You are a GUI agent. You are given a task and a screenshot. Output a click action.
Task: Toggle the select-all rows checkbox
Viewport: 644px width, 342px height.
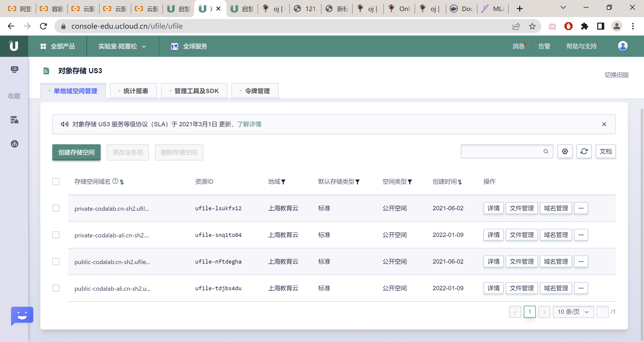[56, 182]
